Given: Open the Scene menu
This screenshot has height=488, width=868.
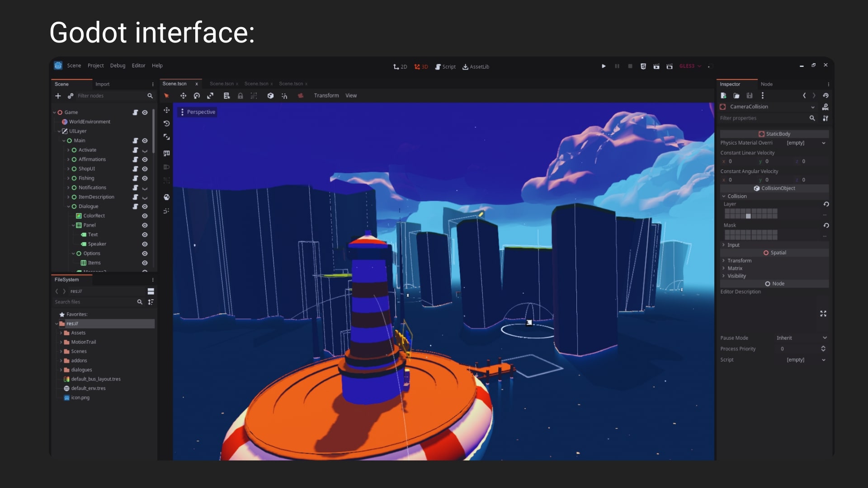Looking at the screenshot, I should 74,66.
